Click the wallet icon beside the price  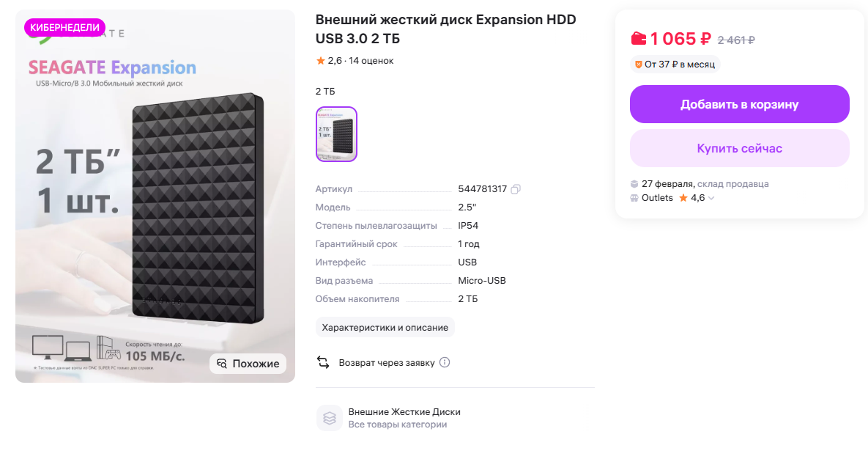tap(639, 39)
